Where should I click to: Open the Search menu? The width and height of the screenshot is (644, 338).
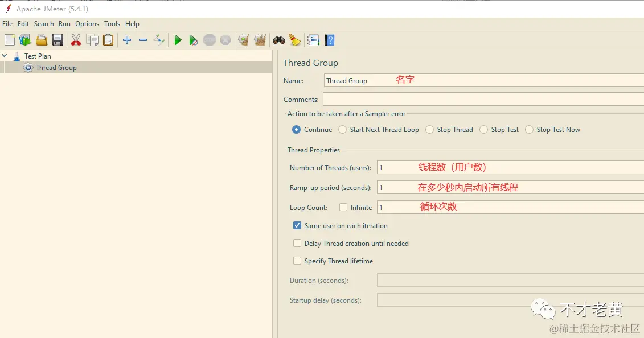point(44,24)
